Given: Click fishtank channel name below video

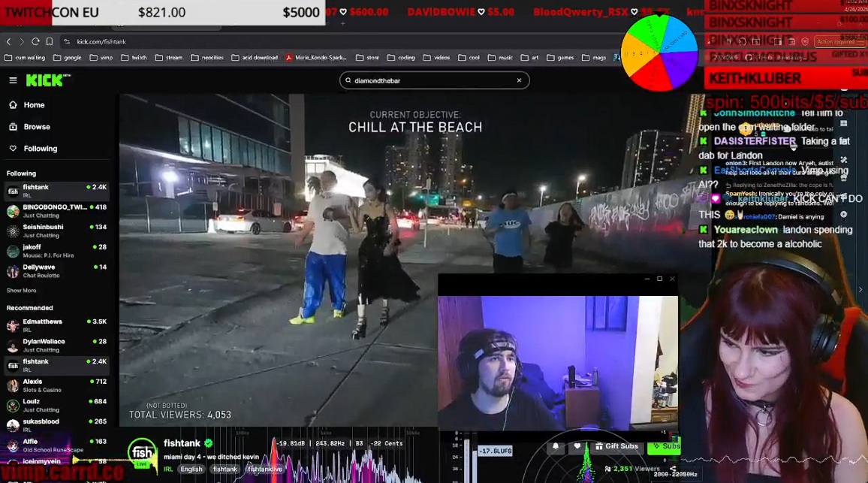Looking at the screenshot, I should tap(182, 443).
